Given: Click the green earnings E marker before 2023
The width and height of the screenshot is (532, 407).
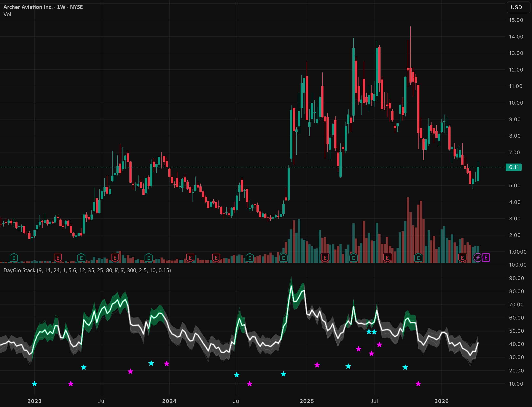Looking at the screenshot, I should [14, 258].
